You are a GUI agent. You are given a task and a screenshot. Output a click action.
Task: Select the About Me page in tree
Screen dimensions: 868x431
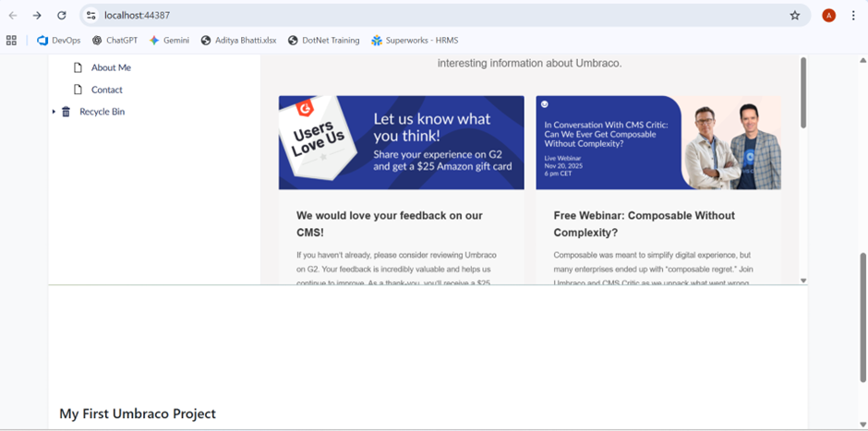coord(110,67)
